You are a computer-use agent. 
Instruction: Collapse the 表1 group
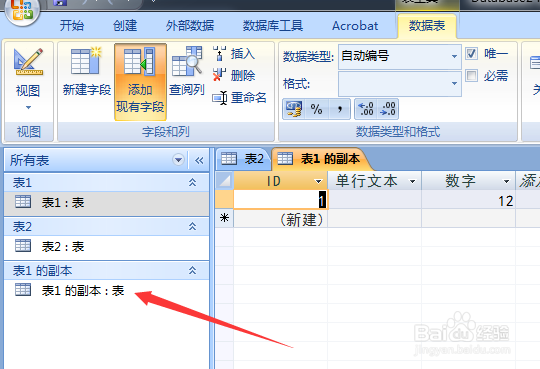coord(193,182)
